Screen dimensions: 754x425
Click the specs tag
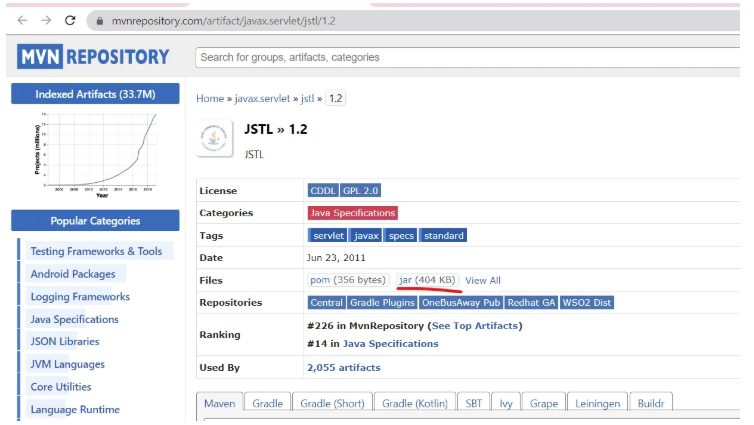click(x=401, y=236)
